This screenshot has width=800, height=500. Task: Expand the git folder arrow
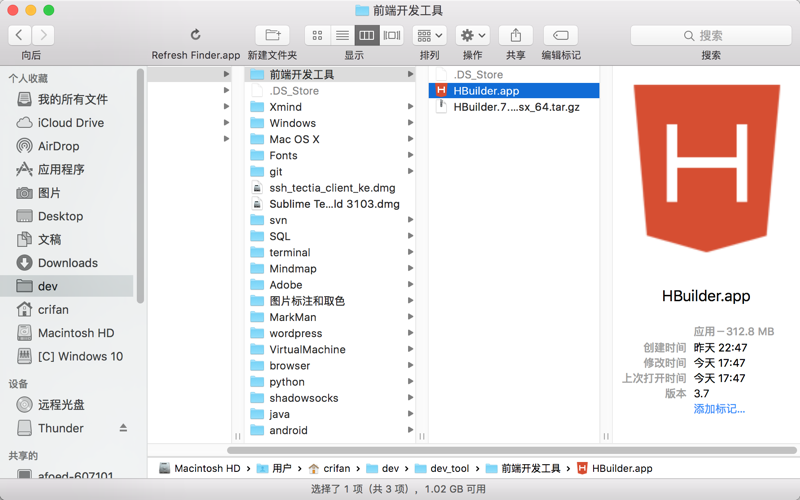(410, 171)
